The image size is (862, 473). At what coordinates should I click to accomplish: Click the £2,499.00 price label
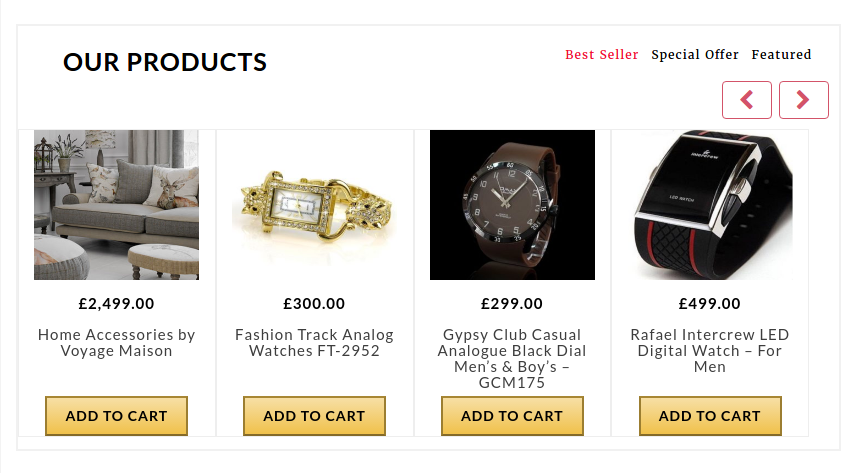[x=116, y=304]
